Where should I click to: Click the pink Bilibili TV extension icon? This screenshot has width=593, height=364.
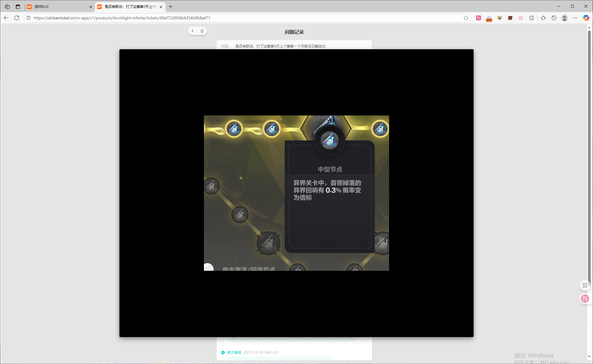tap(521, 18)
